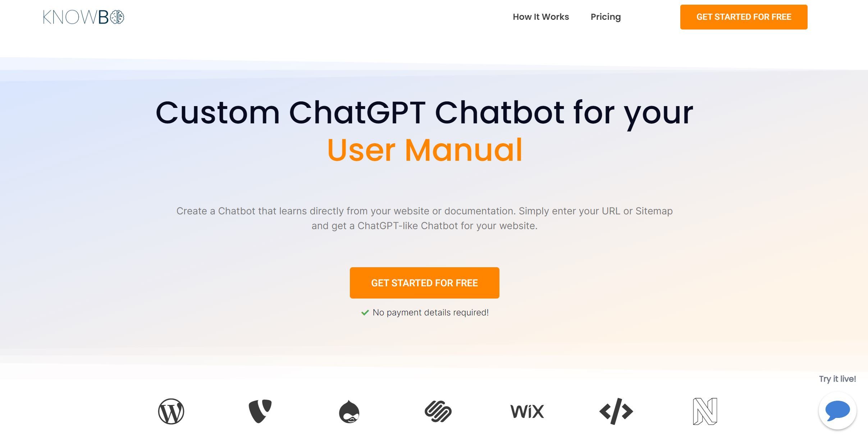The image size is (868, 446).
Task: Click hero 'GET STARTED FOR FREE' button
Action: coord(425,283)
